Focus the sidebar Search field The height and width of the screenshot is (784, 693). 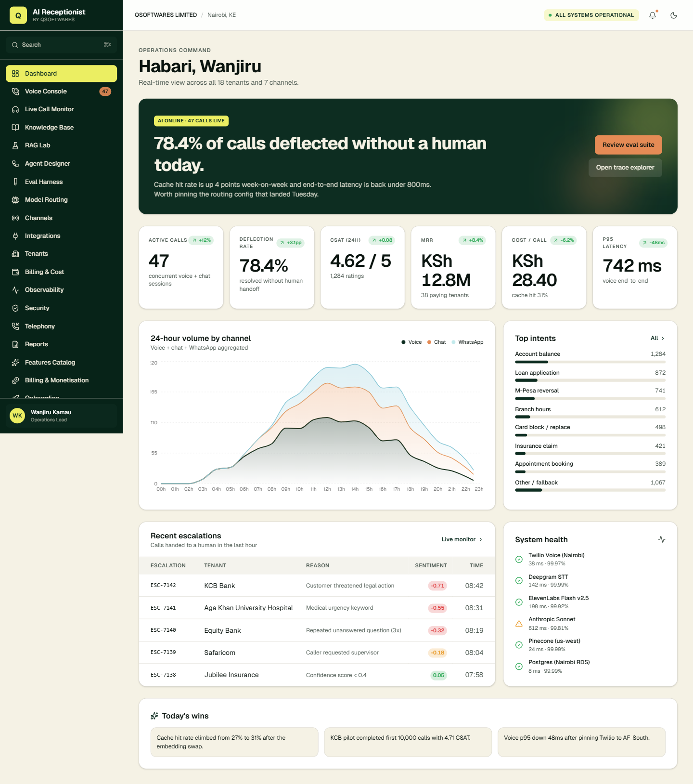pyautogui.click(x=62, y=45)
